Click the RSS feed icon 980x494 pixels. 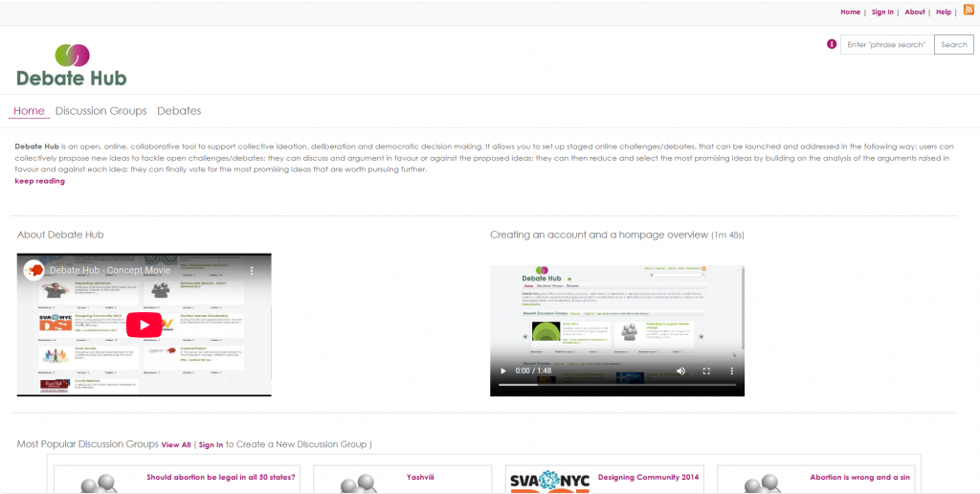pyautogui.click(x=968, y=10)
